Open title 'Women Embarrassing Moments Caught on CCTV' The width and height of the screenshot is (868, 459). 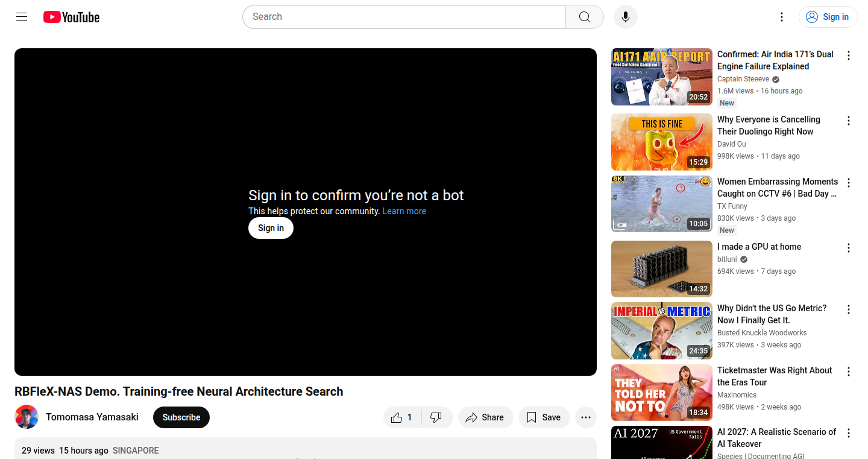click(778, 188)
